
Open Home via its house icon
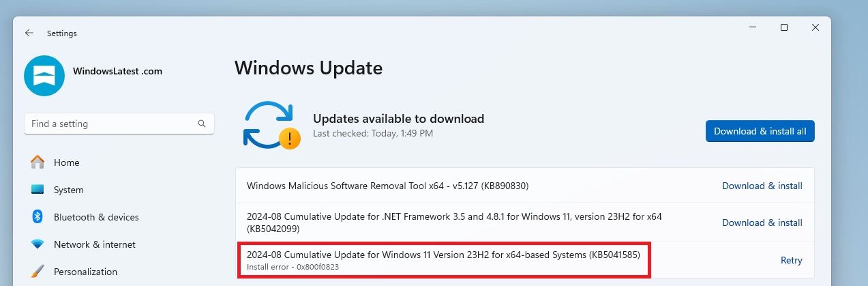[x=38, y=162]
